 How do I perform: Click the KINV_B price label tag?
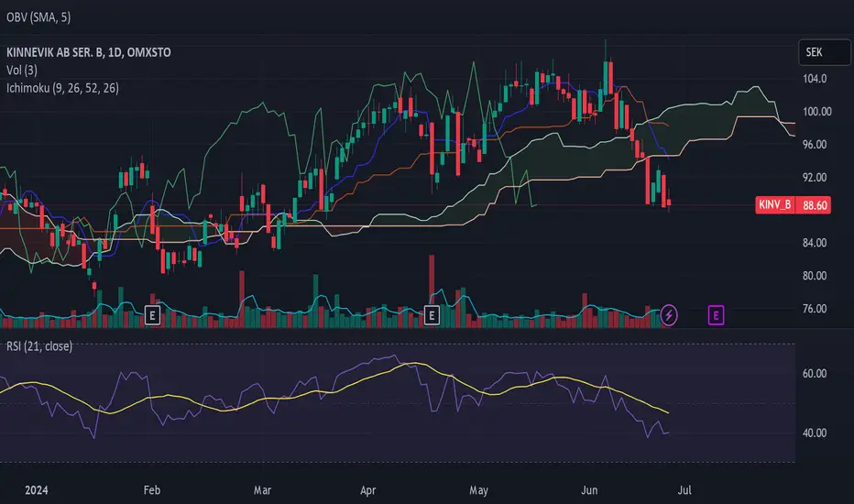[775, 205]
